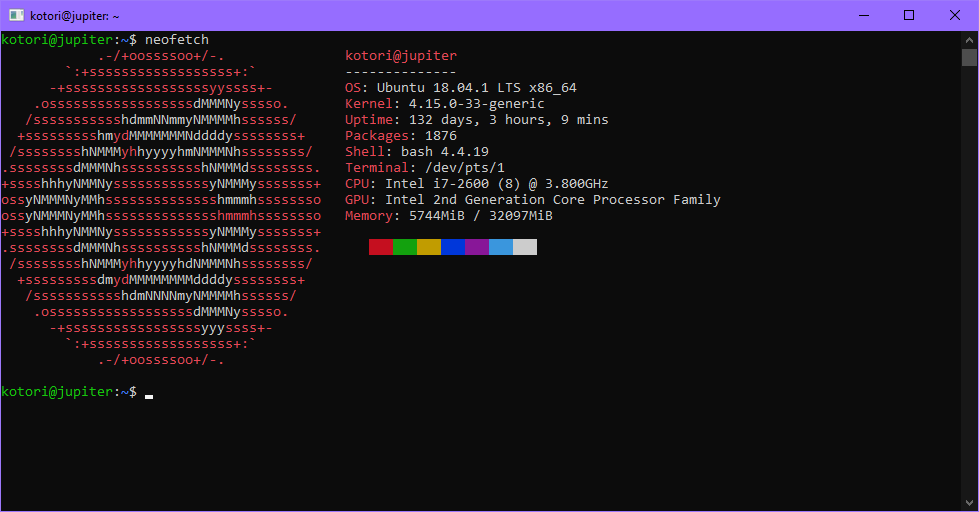
Task: Select the light blue color block
Action: [x=501, y=247]
